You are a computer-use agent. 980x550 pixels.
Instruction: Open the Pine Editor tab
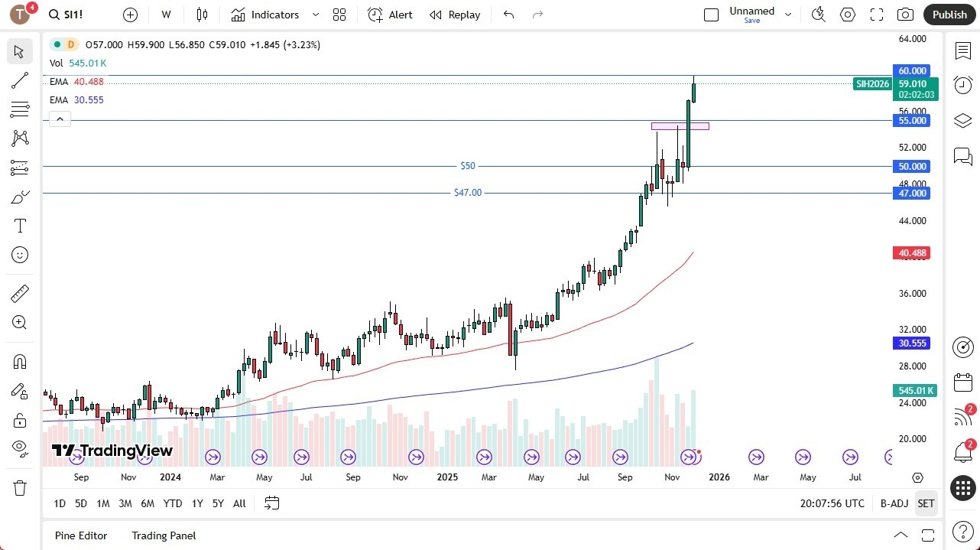(80, 535)
